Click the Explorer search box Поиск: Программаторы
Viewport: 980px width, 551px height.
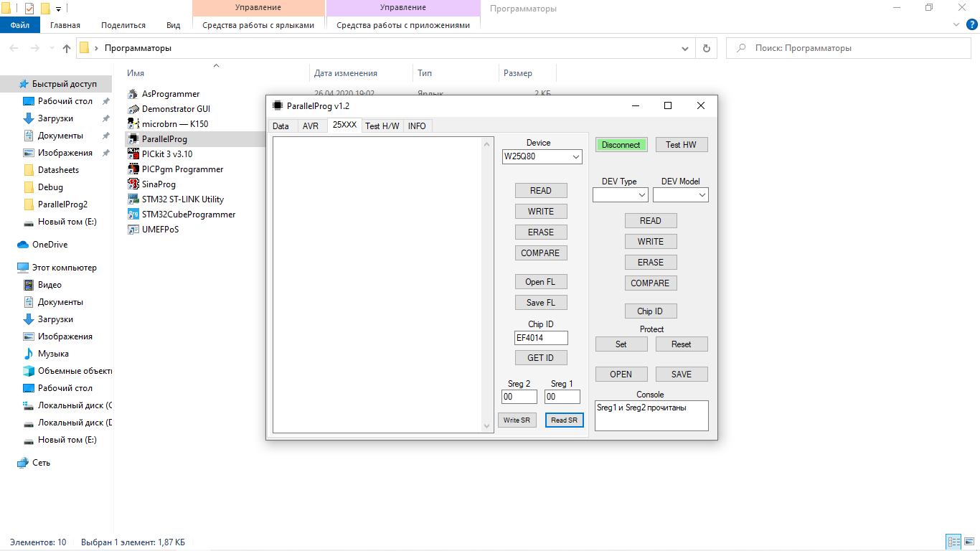click(850, 48)
